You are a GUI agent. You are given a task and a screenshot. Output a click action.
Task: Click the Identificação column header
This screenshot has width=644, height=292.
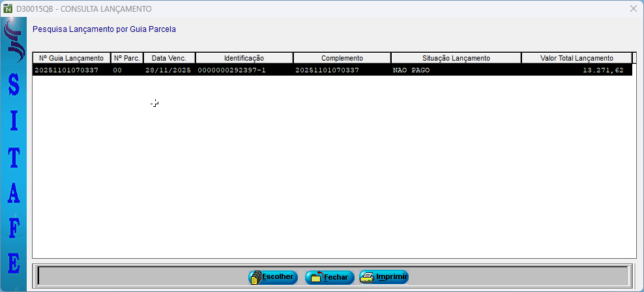click(244, 58)
